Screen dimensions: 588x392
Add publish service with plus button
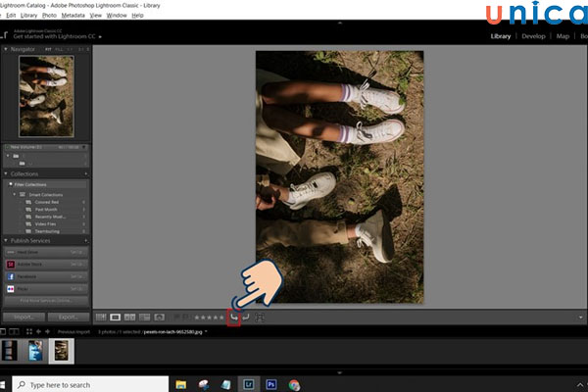[86, 240]
